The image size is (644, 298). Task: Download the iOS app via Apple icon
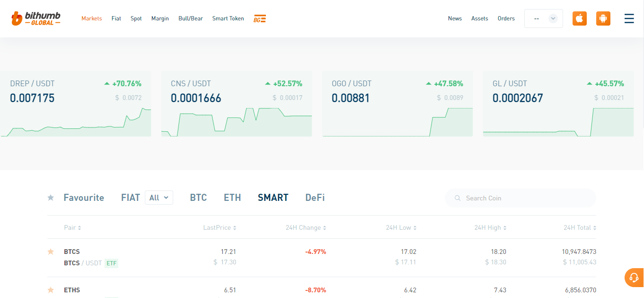click(580, 18)
